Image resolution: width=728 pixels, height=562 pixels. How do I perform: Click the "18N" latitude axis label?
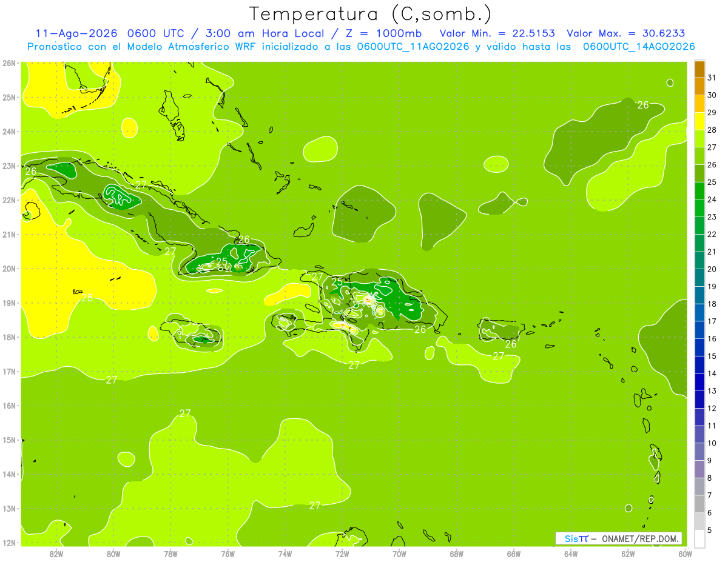coord(8,337)
